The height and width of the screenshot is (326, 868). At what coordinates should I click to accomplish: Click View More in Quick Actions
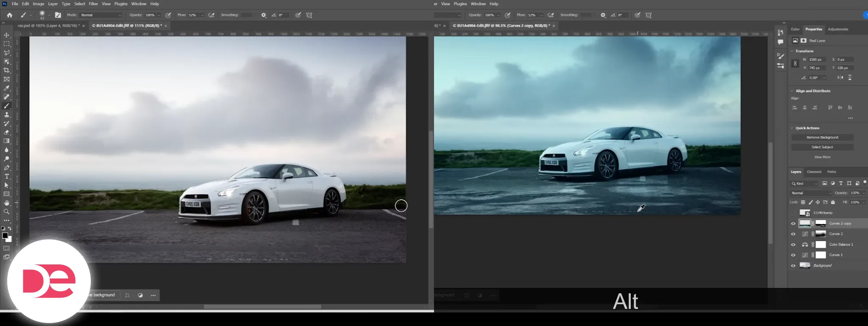click(x=822, y=157)
